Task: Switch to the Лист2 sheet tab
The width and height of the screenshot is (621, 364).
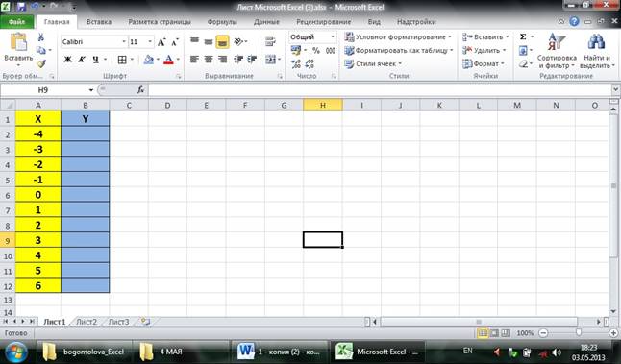Action: pos(87,322)
